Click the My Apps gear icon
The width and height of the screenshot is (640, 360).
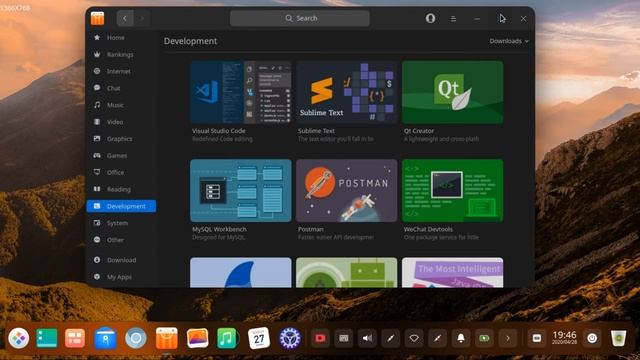click(97, 277)
